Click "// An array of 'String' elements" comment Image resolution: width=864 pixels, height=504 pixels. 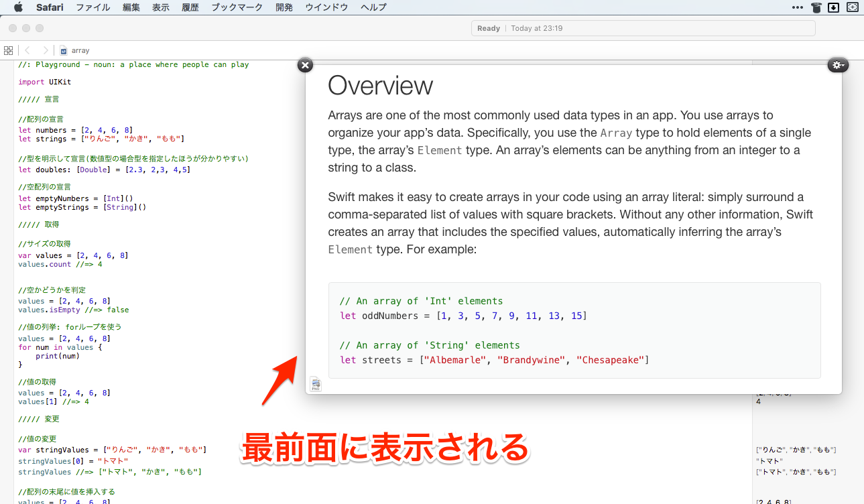(430, 345)
